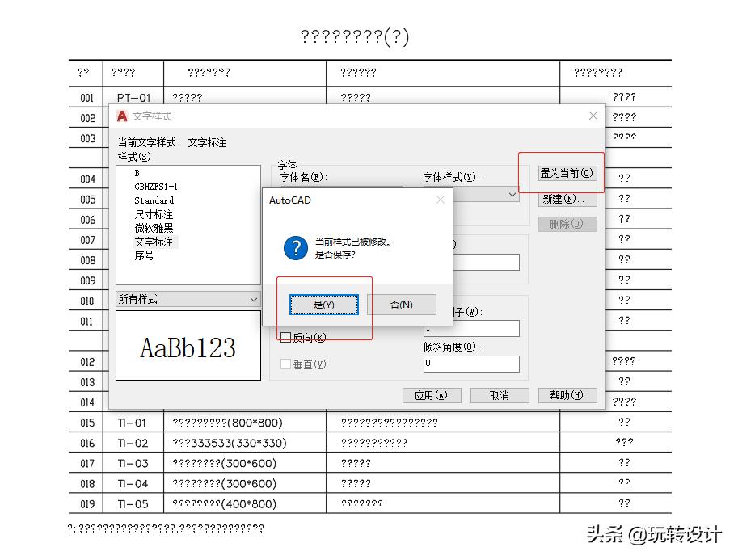Image resolution: width=738 pixels, height=560 pixels.
Task: Click the red AutoCAD 'A' icon in 文字样式 title bar
Action: click(x=123, y=116)
